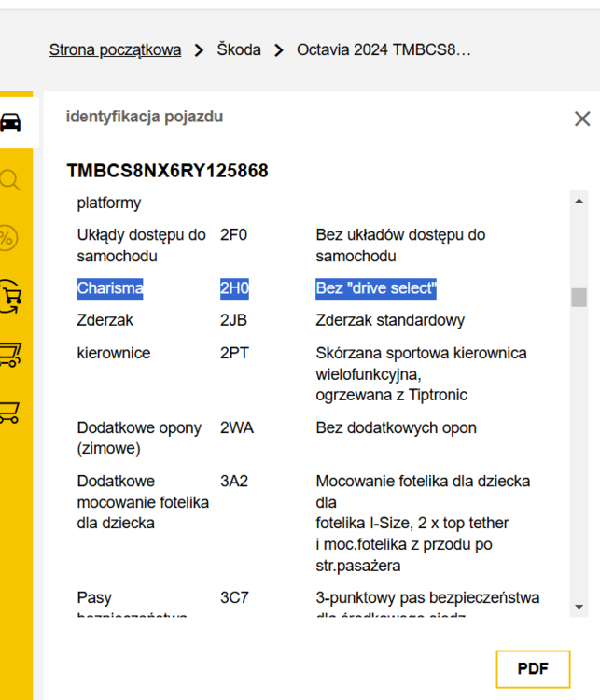Click the scrollbar thumb of equipment list
Screen dimensions: 600x700
tap(579, 298)
